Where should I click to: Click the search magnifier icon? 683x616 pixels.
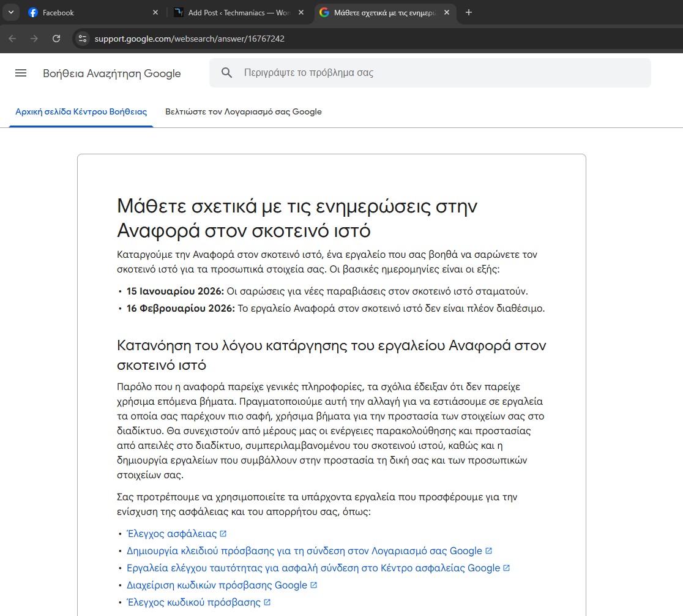click(227, 73)
